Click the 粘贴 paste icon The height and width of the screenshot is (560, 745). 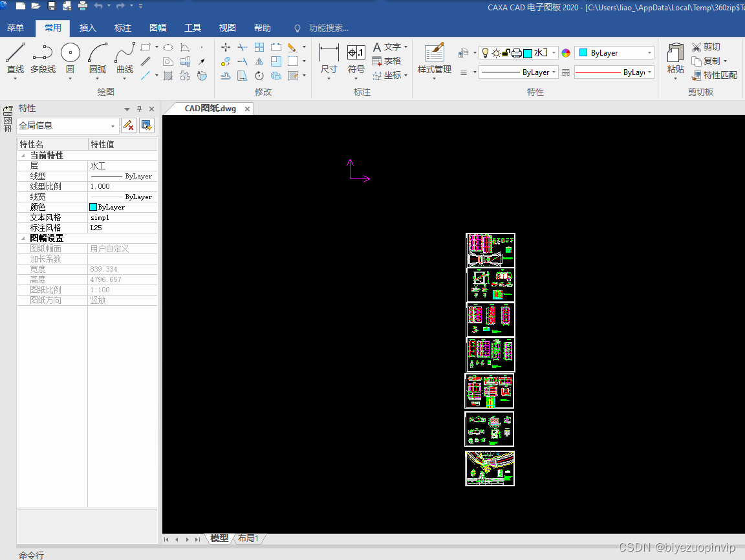coord(675,53)
